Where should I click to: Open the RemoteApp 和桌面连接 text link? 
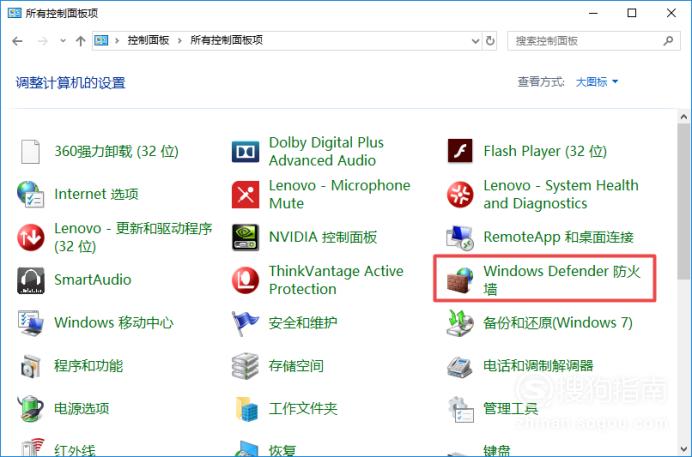(x=558, y=237)
